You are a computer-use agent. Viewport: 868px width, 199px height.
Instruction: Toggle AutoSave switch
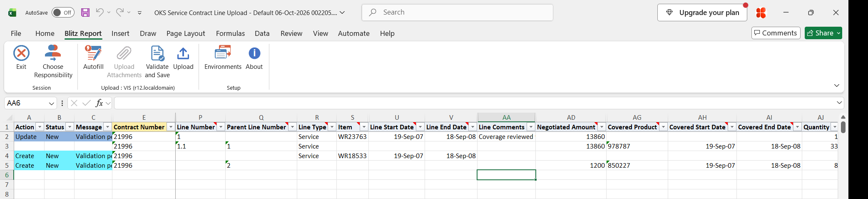(x=63, y=13)
